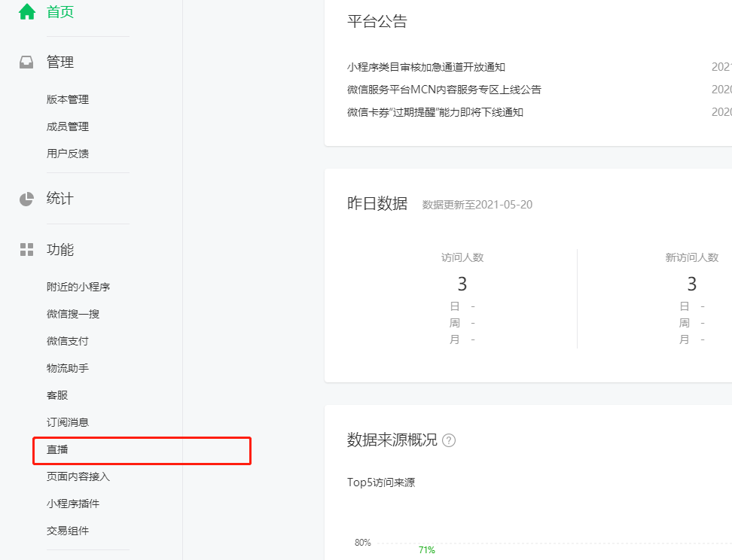Click help icon beside 数据来源概况
This screenshot has height=560, width=732.
click(449, 440)
